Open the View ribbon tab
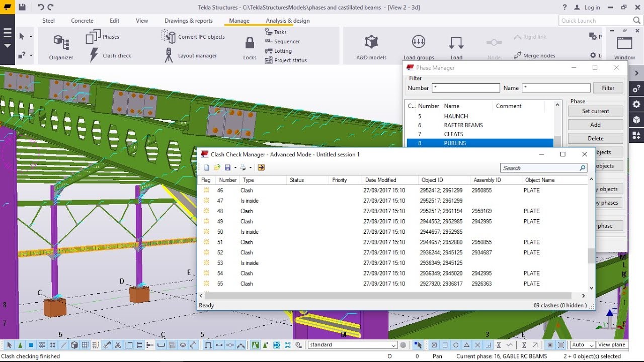Viewport: 644px width, 362px height. [x=142, y=21]
